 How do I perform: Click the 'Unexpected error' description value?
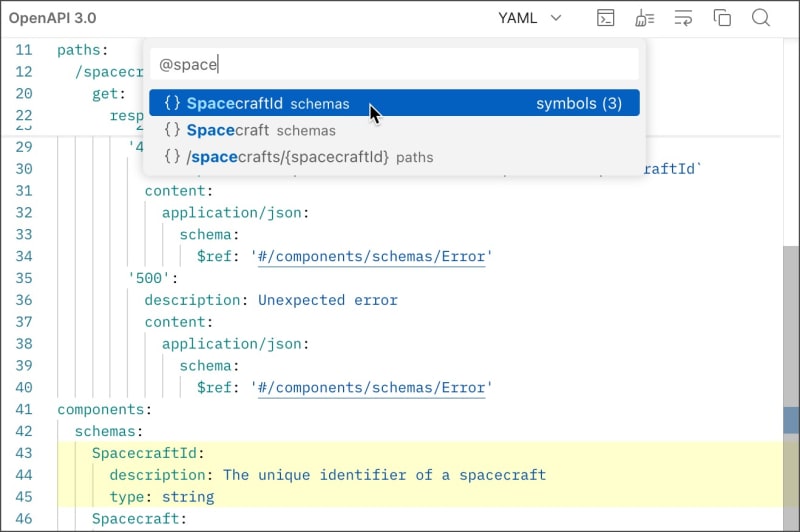pos(328,300)
